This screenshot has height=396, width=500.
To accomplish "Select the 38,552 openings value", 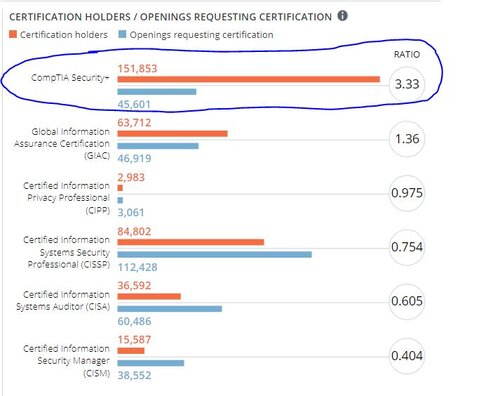I will 134,376.
